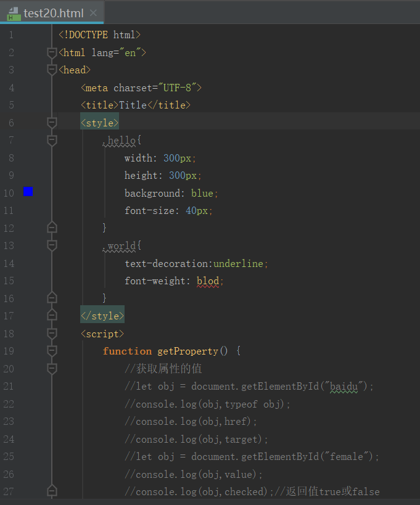The image size is (420, 505).
Task: Click the closing style fold marker on line 17
Action: [52, 315]
